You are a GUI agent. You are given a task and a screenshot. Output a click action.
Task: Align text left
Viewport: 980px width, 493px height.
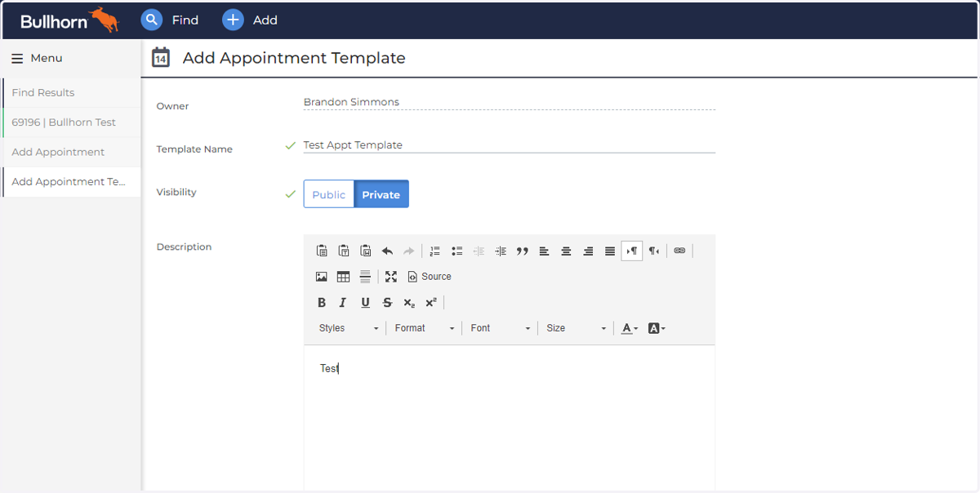[545, 251]
